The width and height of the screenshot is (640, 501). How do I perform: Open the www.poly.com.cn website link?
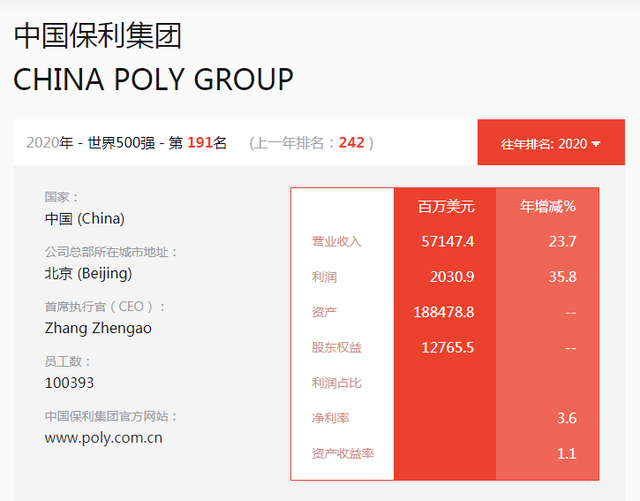coord(104,438)
